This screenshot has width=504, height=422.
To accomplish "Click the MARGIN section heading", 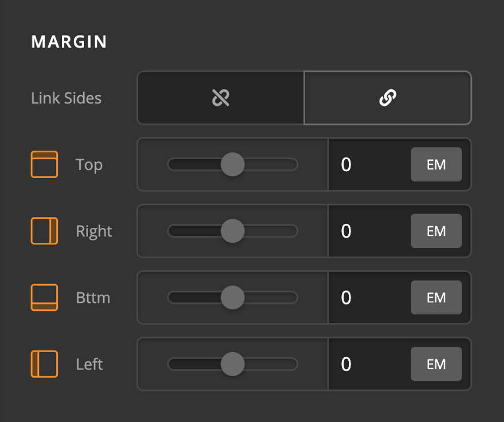I will coord(69,41).
